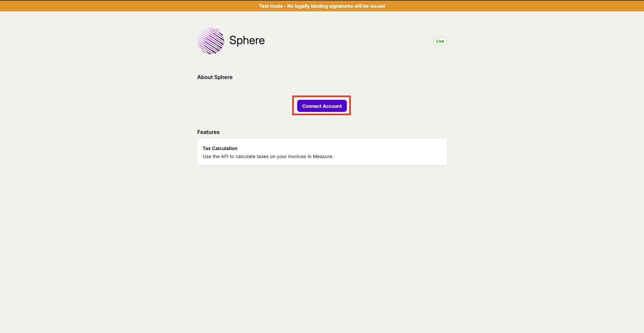Image resolution: width=644 pixels, height=333 pixels.
Task: Click the word "Connect" on purple button
Action: pyautogui.click(x=312, y=106)
